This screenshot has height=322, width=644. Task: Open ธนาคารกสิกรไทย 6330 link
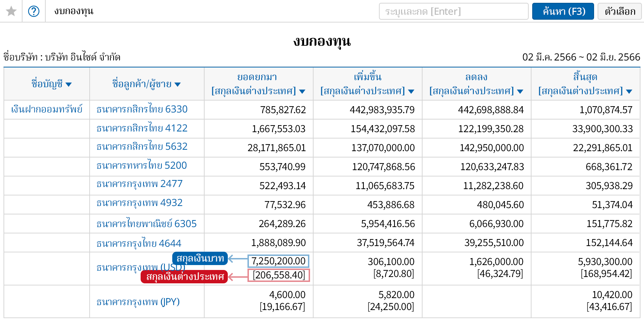point(142,109)
